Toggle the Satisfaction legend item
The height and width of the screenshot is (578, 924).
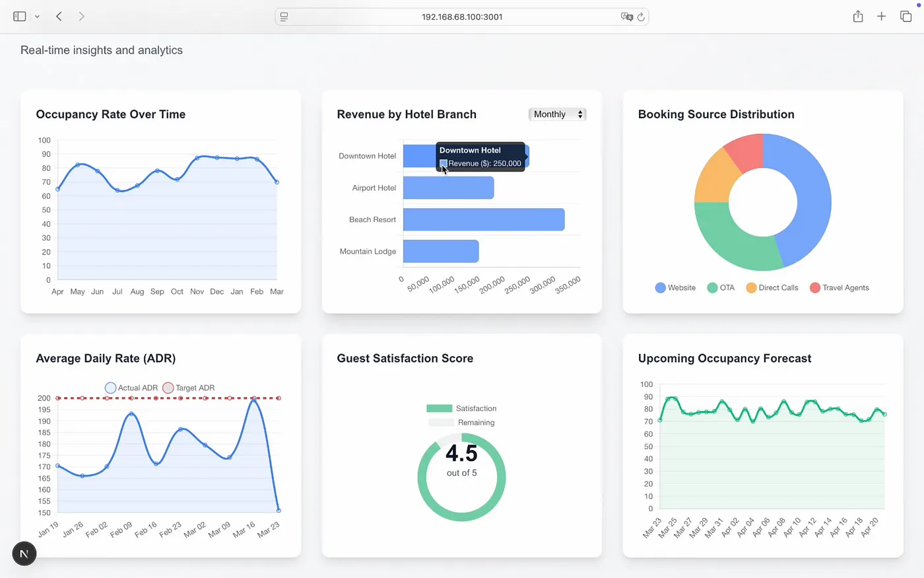(x=461, y=408)
